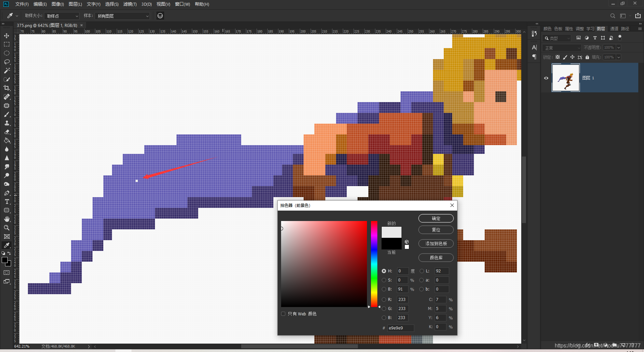Image resolution: width=644 pixels, height=352 pixels.
Task: Switch to the 通道 tab
Action: pyautogui.click(x=614, y=29)
